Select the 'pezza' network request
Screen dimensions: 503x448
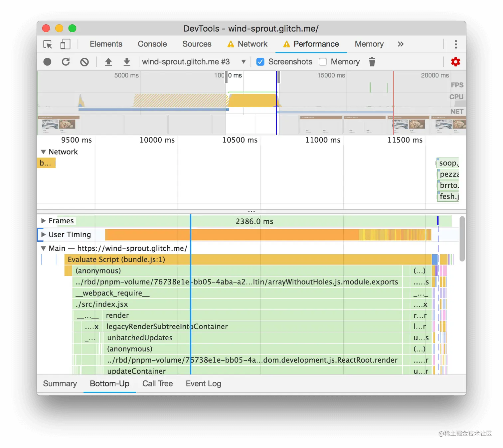tap(448, 174)
